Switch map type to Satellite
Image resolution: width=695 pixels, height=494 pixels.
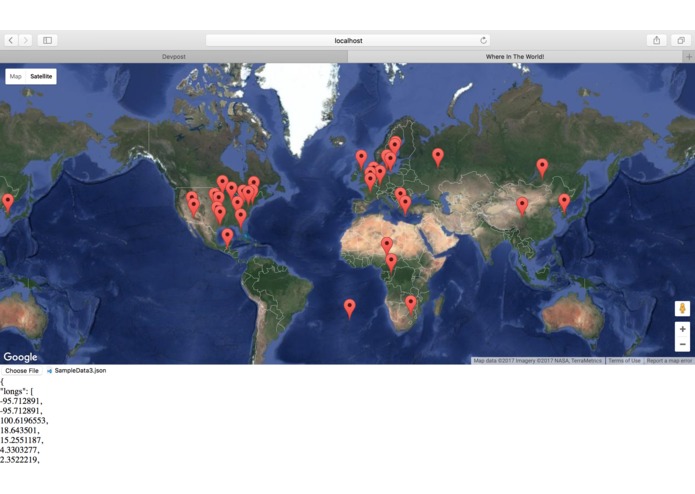tap(41, 76)
